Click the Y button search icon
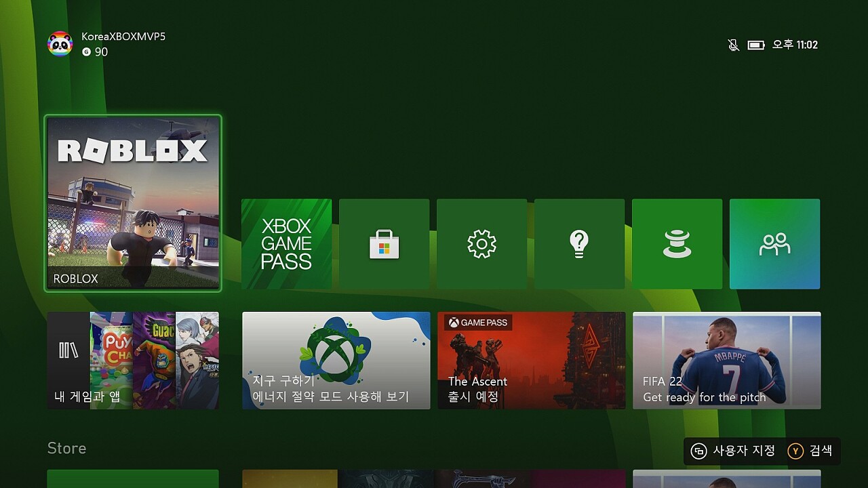This screenshot has width=868, height=488. coord(795,451)
